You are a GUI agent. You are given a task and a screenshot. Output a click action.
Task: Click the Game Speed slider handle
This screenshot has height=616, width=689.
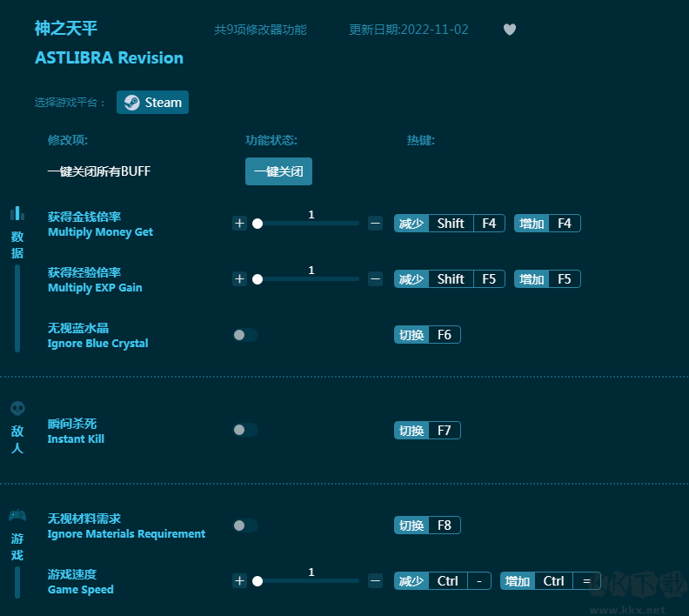coord(258,581)
